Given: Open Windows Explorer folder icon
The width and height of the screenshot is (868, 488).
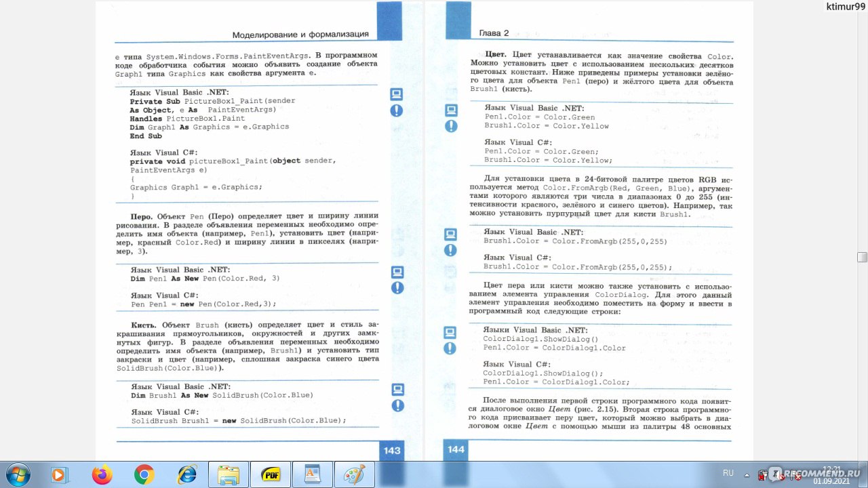Looking at the screenshot, I should pyautogui.click(x=229, y=474).
